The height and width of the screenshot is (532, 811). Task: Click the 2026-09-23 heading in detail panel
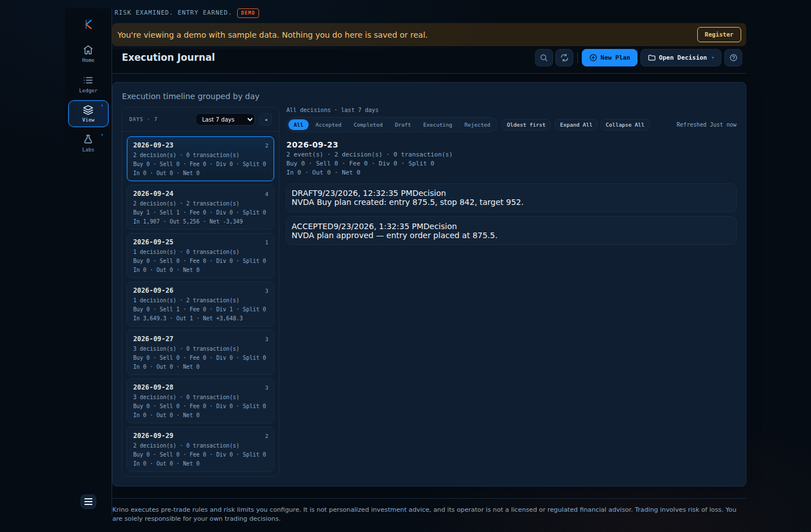tap(312, 145)
